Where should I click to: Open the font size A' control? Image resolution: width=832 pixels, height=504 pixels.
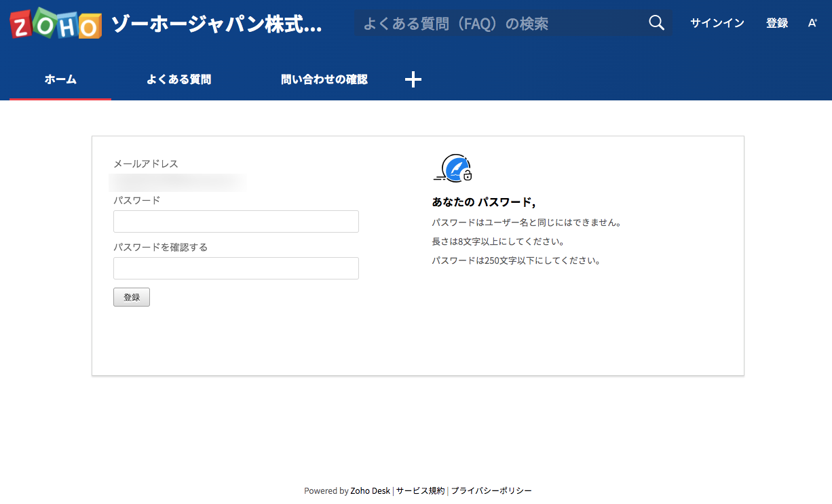(x=812, y=23)
